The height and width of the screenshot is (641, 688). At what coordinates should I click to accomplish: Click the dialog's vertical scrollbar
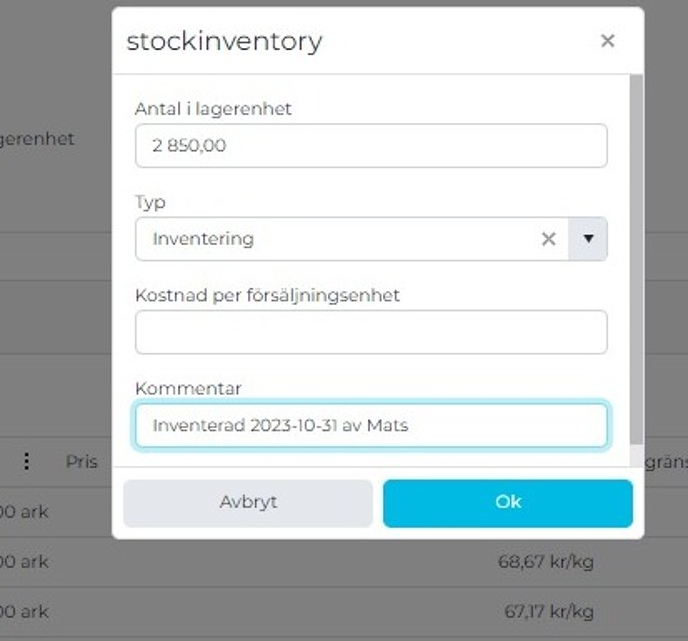[x=637, y=260]
